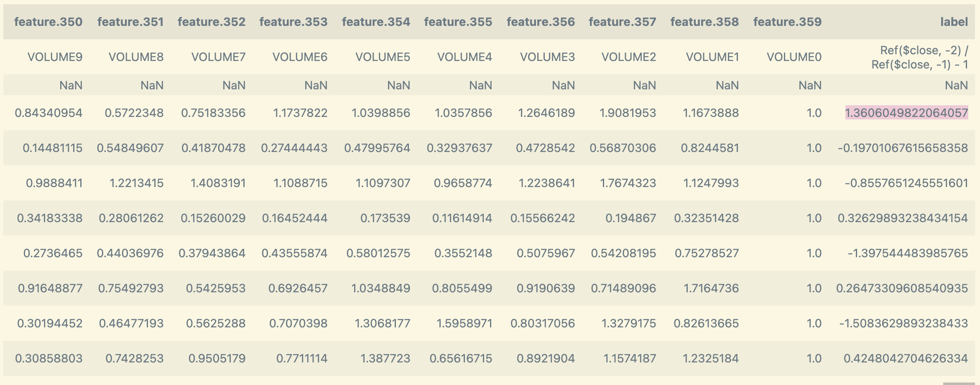Click the cell containing 0.84340954

[x=48, y=112]
